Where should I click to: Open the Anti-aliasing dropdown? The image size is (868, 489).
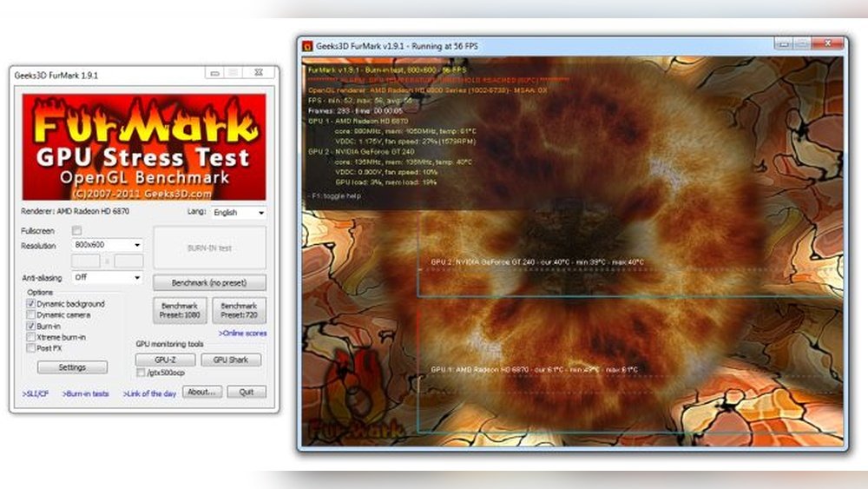click(107, 278)
